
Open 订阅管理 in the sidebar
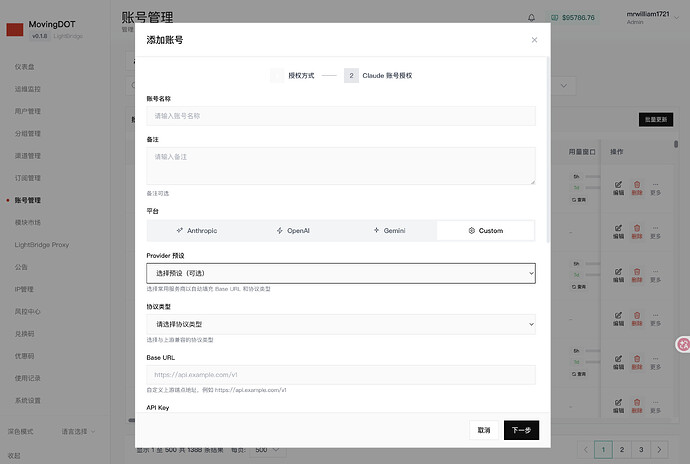pos(28,178)
